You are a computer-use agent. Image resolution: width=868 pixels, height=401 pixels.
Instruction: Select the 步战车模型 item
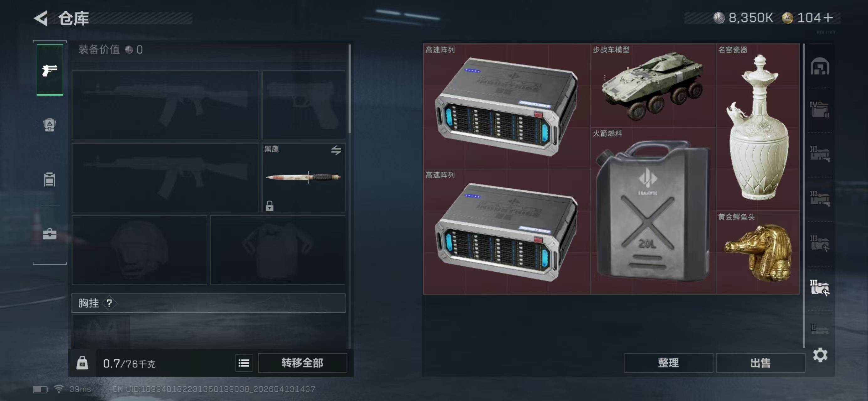tap(653, 86)
